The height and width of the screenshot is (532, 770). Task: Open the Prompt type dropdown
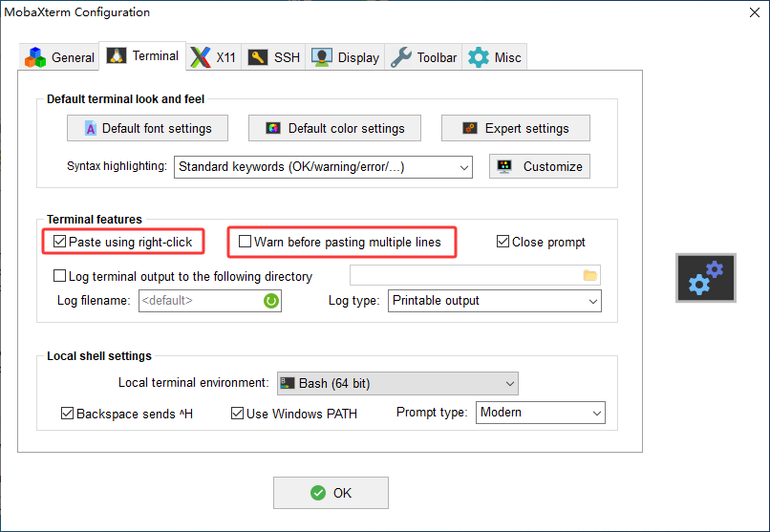540,413
